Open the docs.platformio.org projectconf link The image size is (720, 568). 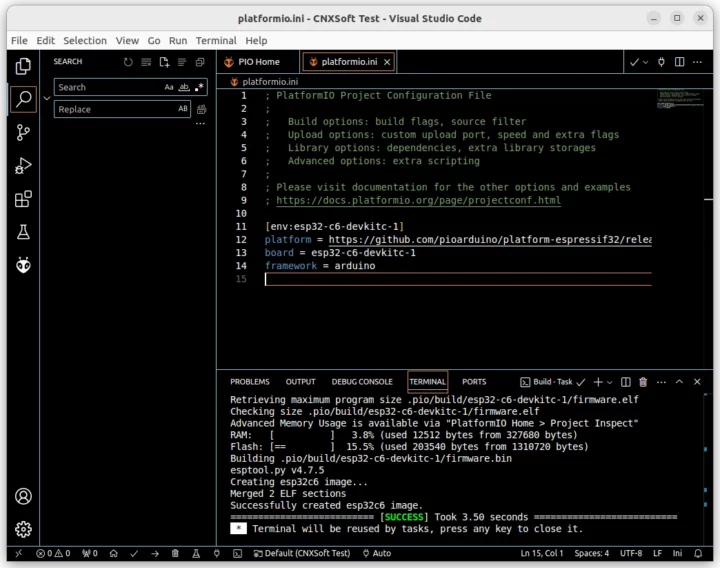pos(419,200)
